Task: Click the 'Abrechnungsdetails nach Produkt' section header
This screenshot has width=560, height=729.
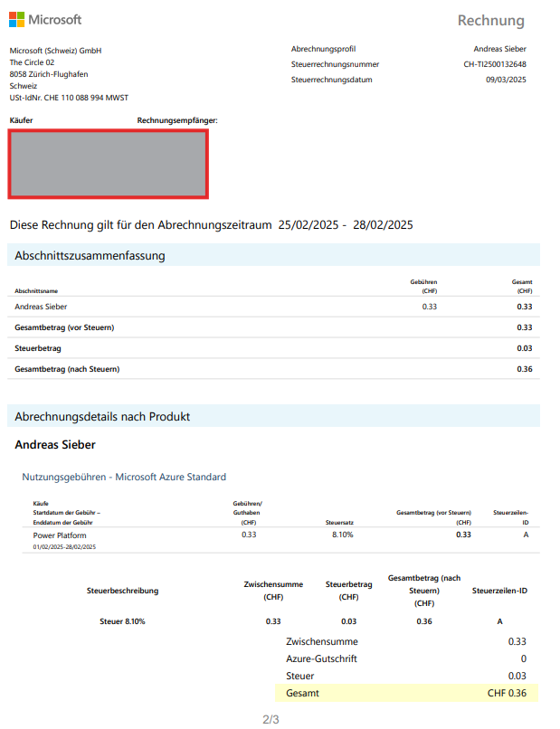Action: (102, 417)
